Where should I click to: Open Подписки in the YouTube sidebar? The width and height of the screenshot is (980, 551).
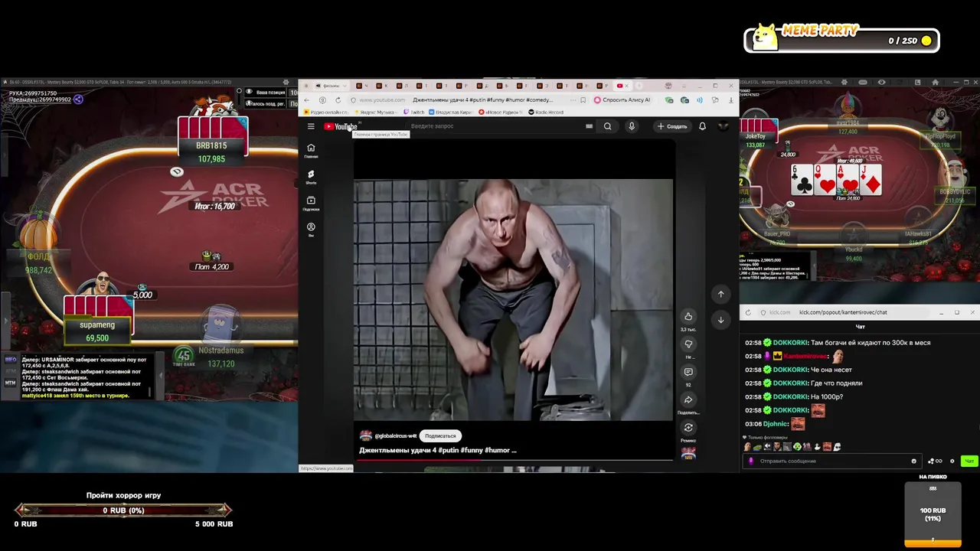coord(311,203)
